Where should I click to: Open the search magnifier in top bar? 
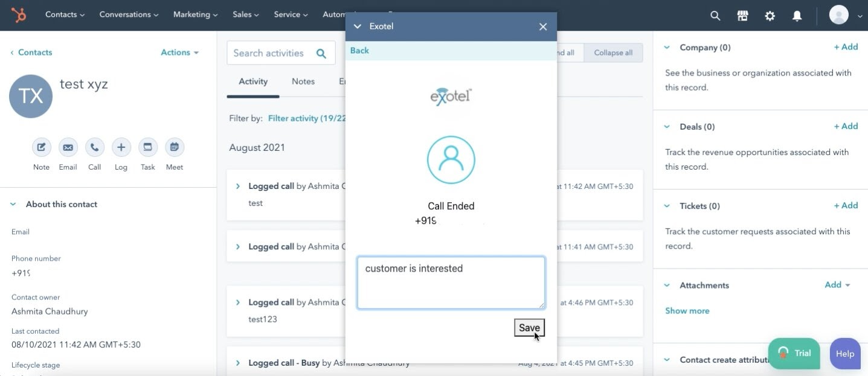715,16
